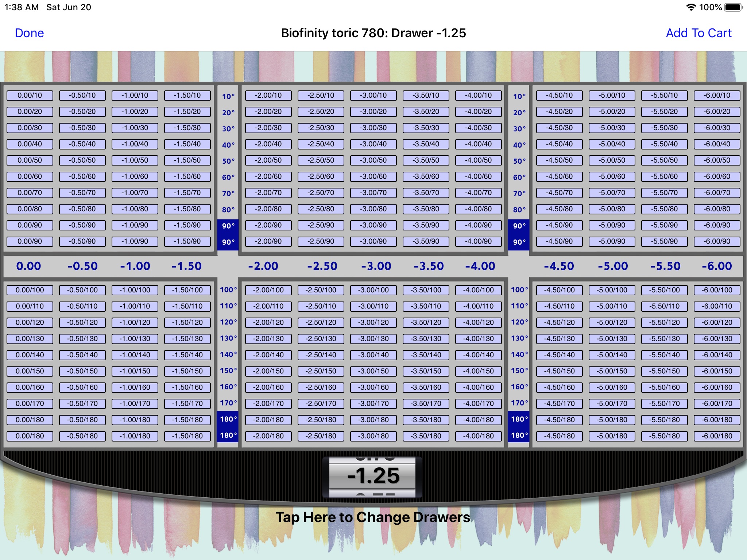
Task: Click the -3.00 column header
Action: tap(376, 266)
